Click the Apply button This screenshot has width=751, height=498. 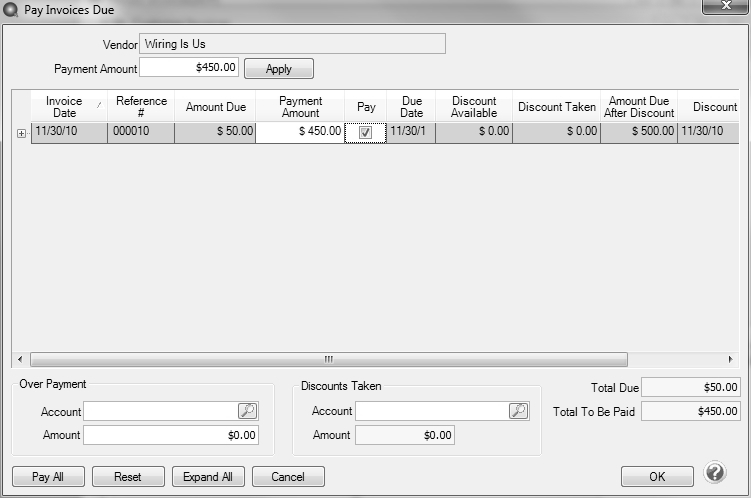click(x=278, y=69)
